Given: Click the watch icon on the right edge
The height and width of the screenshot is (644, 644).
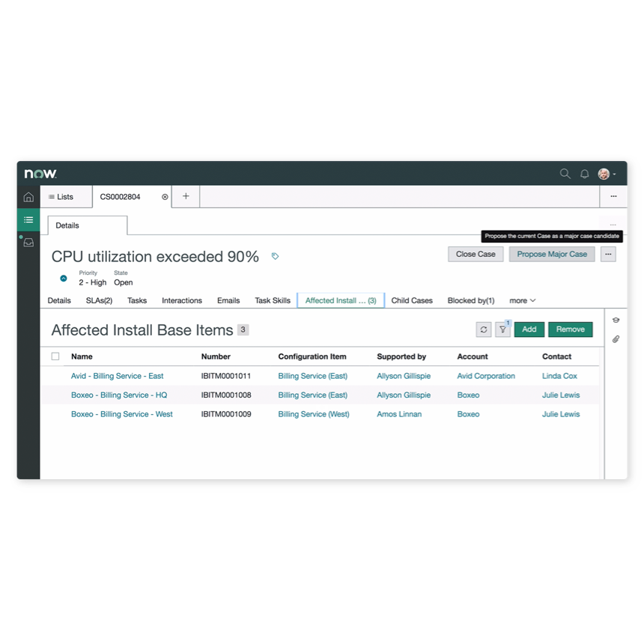Looking at the screenshot, I should click(616, 320).
